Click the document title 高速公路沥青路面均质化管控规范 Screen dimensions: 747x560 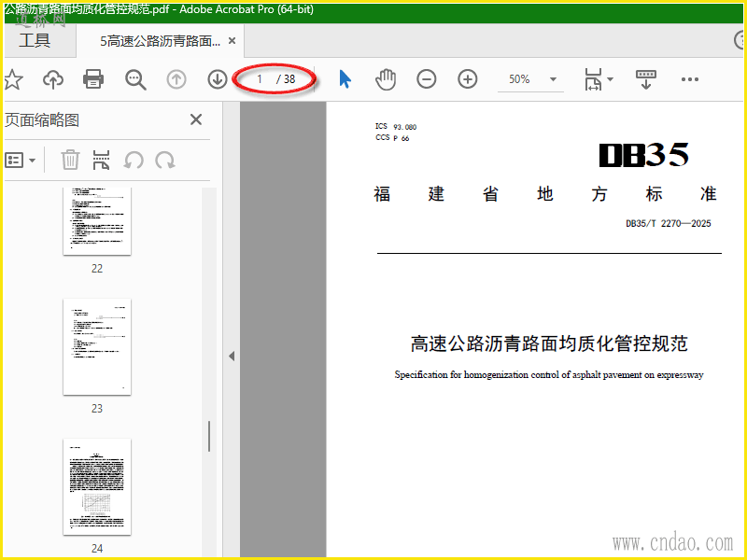point(549,343)
